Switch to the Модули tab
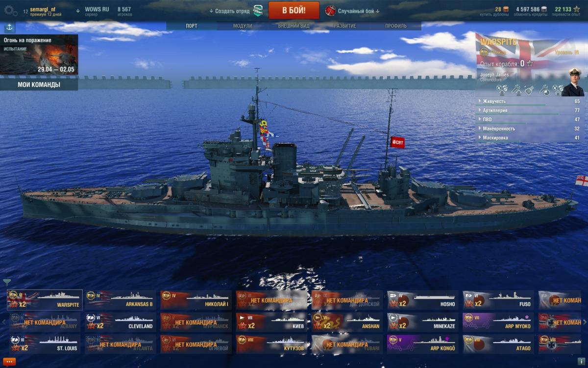Image resolution: width=588 pixels, height=368 pixels. (x=243, y=26)
